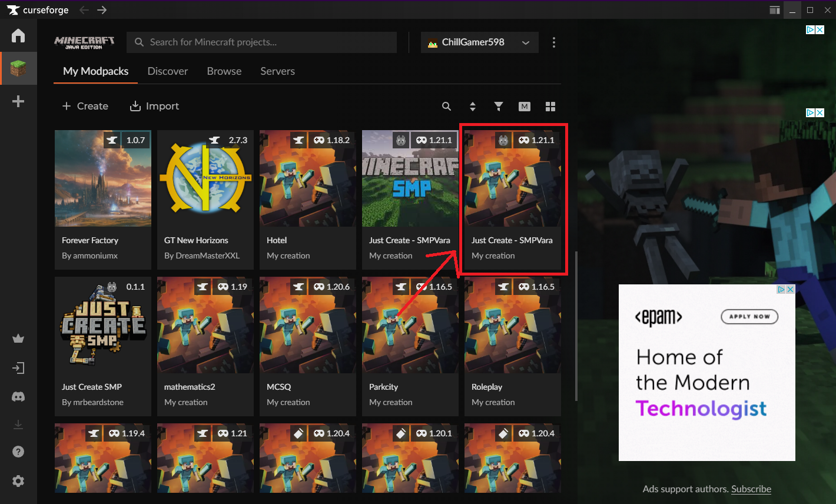Toggle the grid view layout icon
This screenshot has height=504, width=836.
[550, 107]
